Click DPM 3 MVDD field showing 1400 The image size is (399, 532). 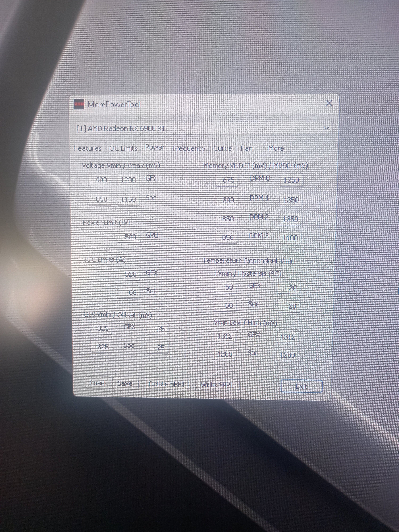[290, 238]
